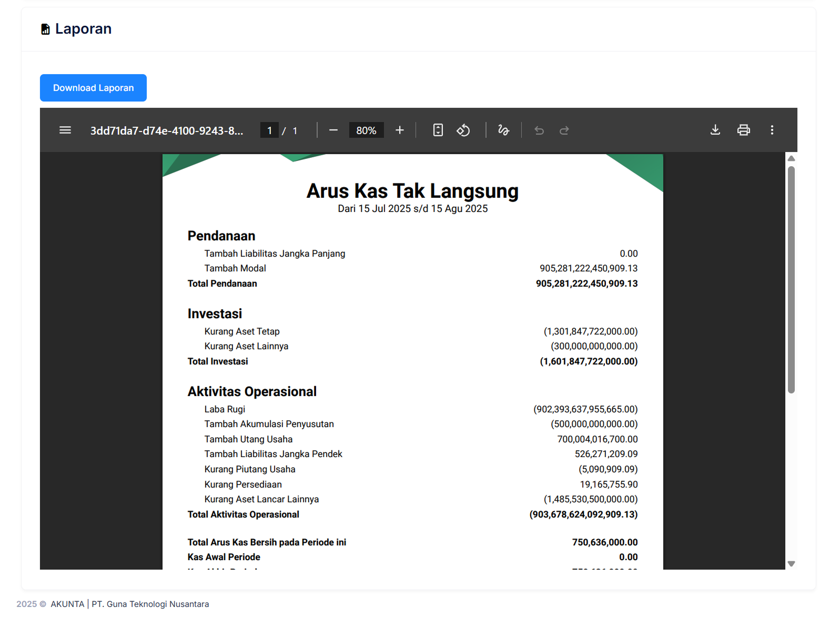Click the value 19,165,755.90
The image size is (840, 618).
point(609,484)
